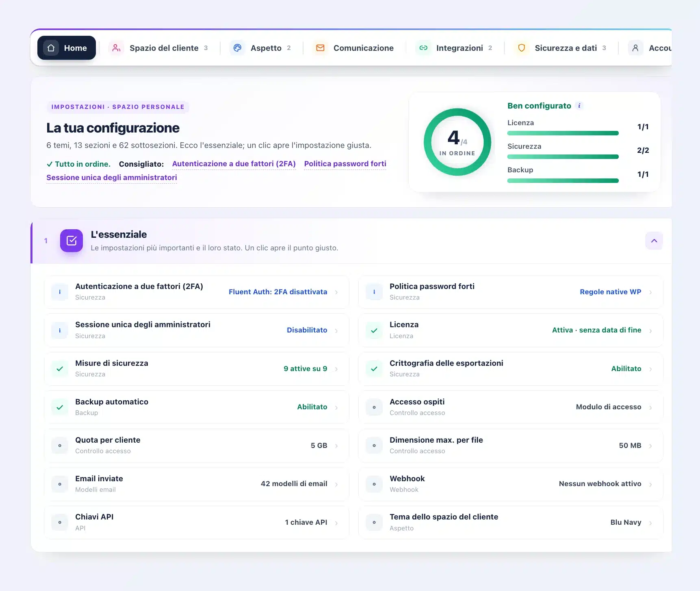700x591 pixels.
Task: Click the check icon on Crittografia delle esportazioni row
Action: 374,369
